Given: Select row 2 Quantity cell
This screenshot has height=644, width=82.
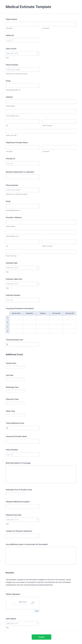Looking at the screenshot, I should (x=43, y=322).
